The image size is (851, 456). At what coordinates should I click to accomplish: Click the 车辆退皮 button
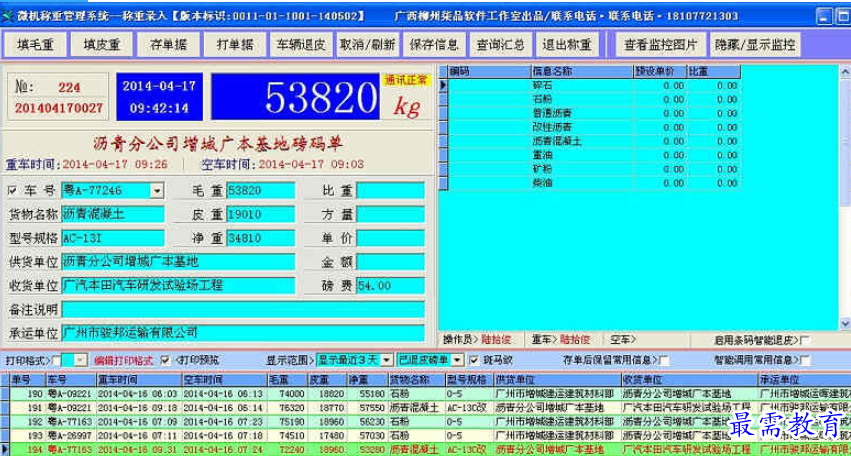301,45
